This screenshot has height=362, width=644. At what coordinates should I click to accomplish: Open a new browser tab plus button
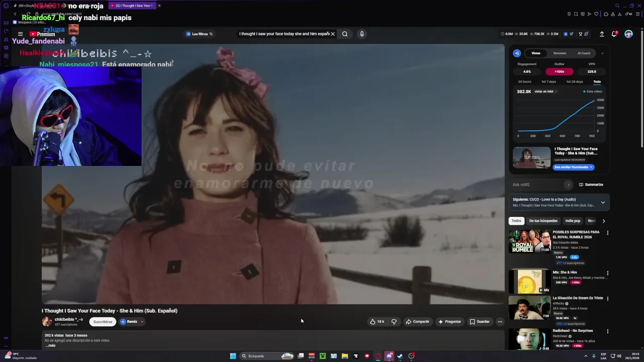pos(159,6)
